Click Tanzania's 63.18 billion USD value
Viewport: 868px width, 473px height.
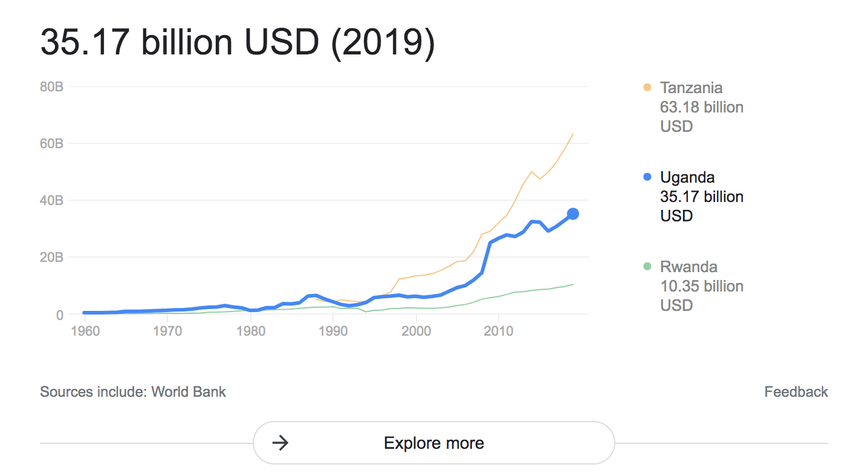click(702, 117)
